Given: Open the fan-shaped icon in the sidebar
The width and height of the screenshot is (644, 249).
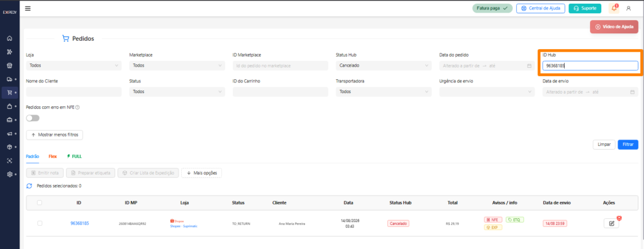Looking at the screenshot, I should 10,52.
